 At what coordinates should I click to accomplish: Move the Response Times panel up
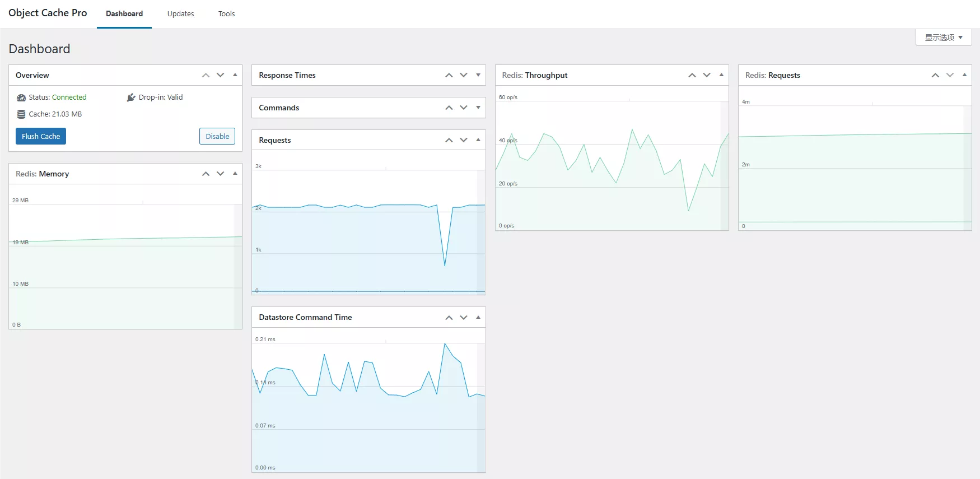click(449, 75)
